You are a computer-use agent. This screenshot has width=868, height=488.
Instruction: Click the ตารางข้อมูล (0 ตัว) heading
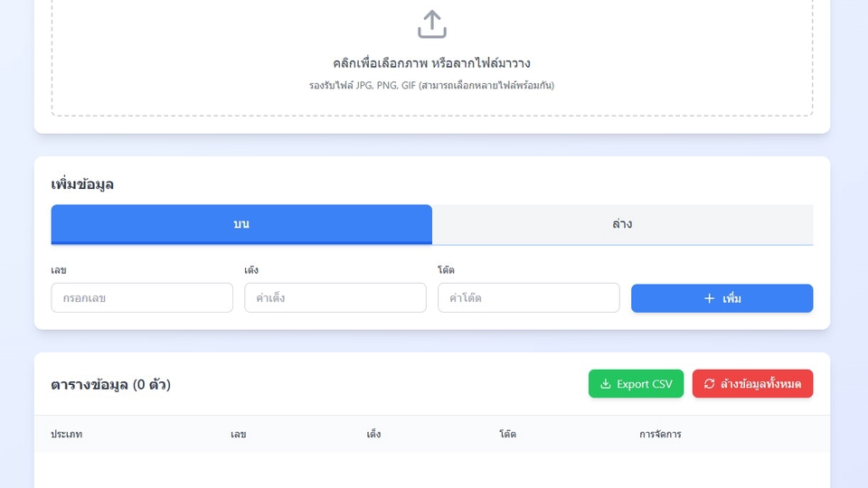(110, 385)
